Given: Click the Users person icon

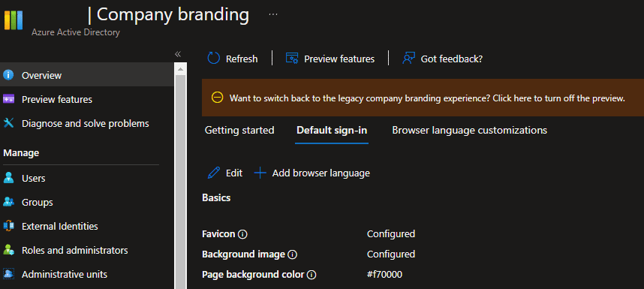Looking at the screenshot, I should 8,178.
